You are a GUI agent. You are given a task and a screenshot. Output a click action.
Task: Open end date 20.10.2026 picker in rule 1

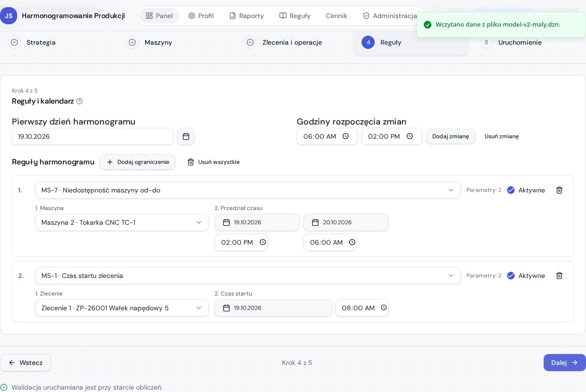click(346, 222)
